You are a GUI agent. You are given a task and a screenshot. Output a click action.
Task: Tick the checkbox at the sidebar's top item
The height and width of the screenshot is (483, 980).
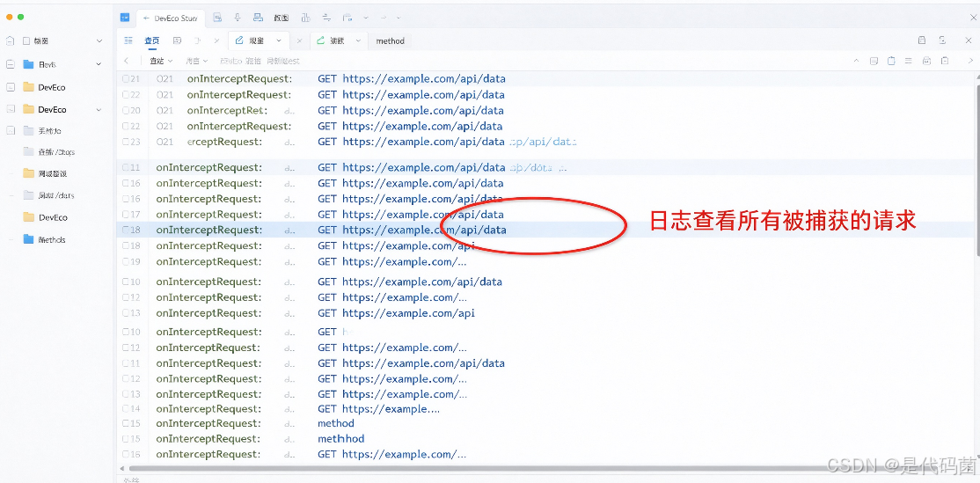pos(26,40)
